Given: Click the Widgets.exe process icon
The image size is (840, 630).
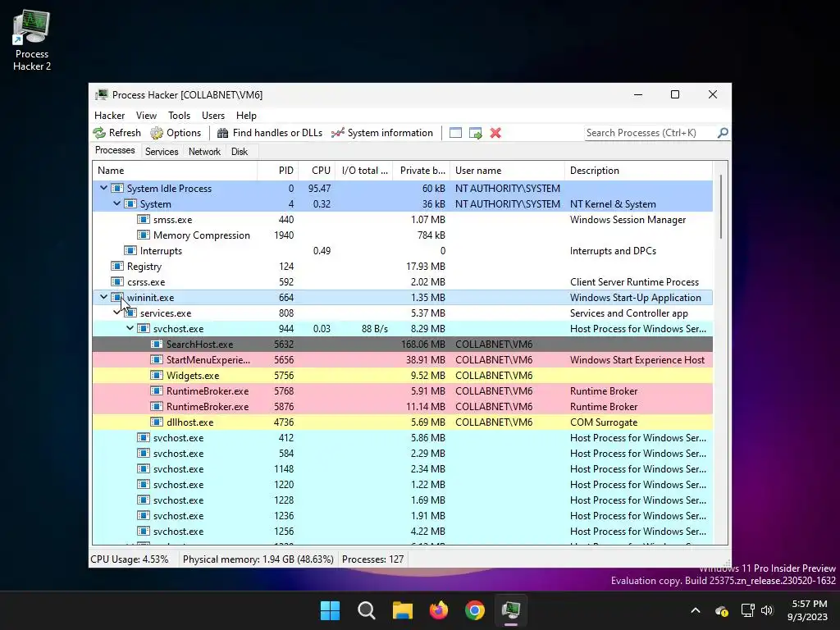Looking at the screenshot, I should (x=157, y=376).
